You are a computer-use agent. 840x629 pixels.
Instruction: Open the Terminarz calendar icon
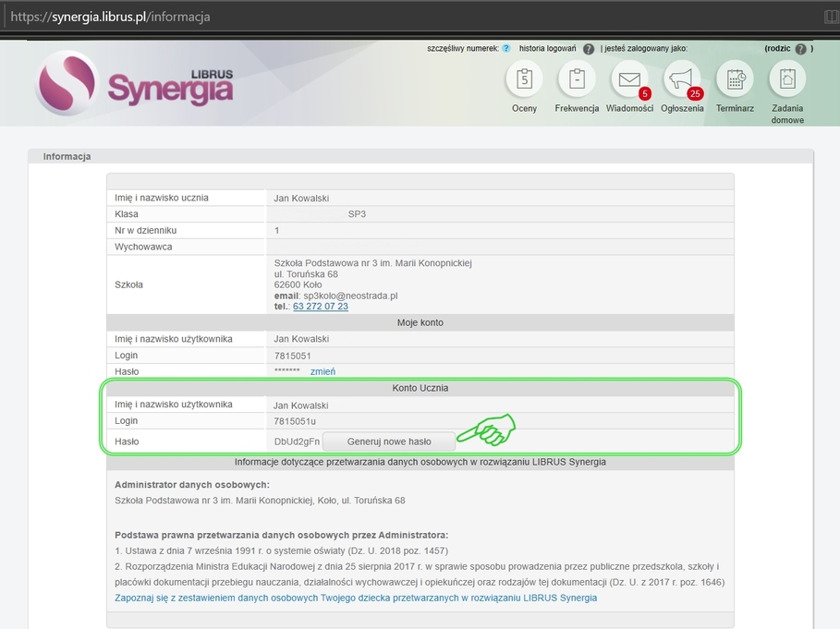735,79
